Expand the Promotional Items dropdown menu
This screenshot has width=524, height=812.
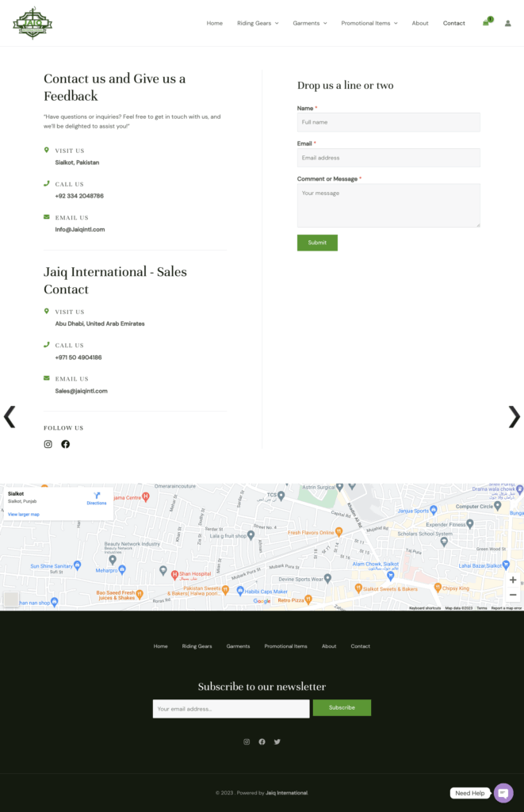point(369,23)
